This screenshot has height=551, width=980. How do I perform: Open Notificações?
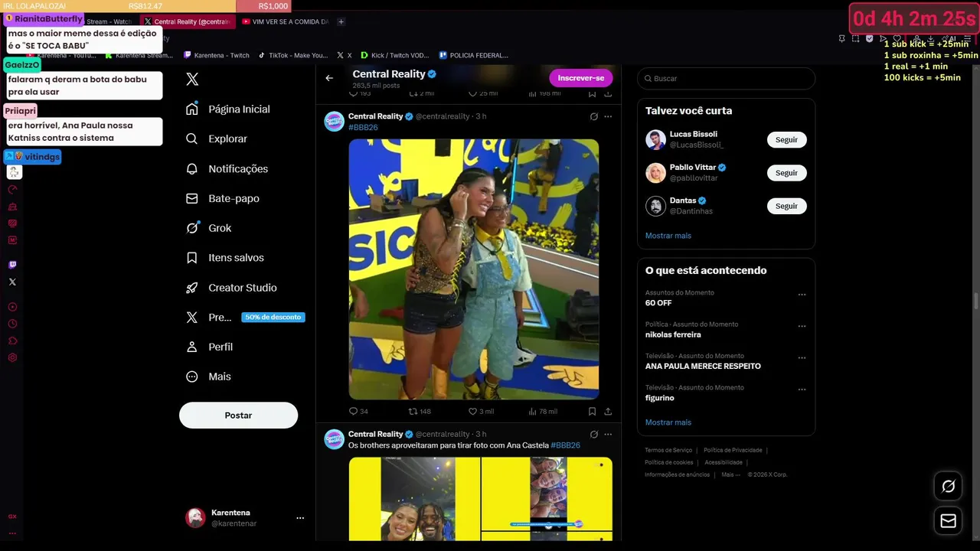click(x=227, y=168)
